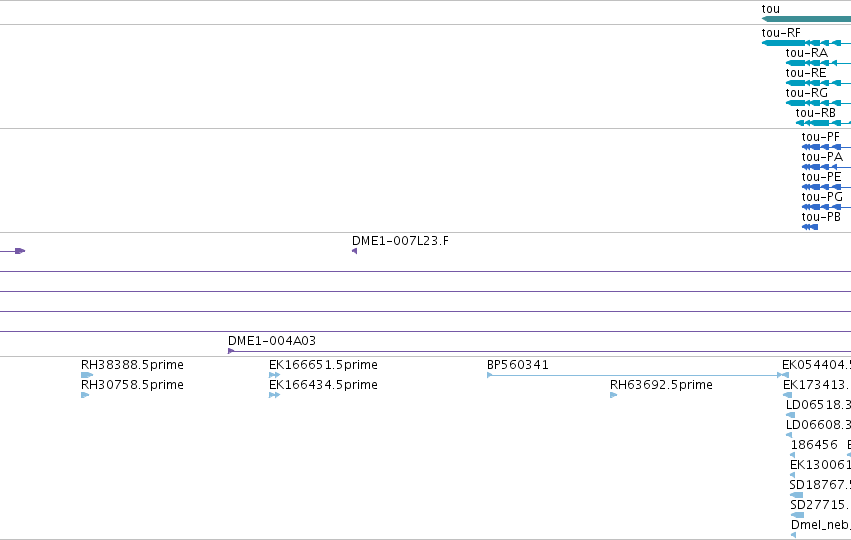Select the tou-RG transcript label
Screen dimensions: 851x540
[806, 93]
